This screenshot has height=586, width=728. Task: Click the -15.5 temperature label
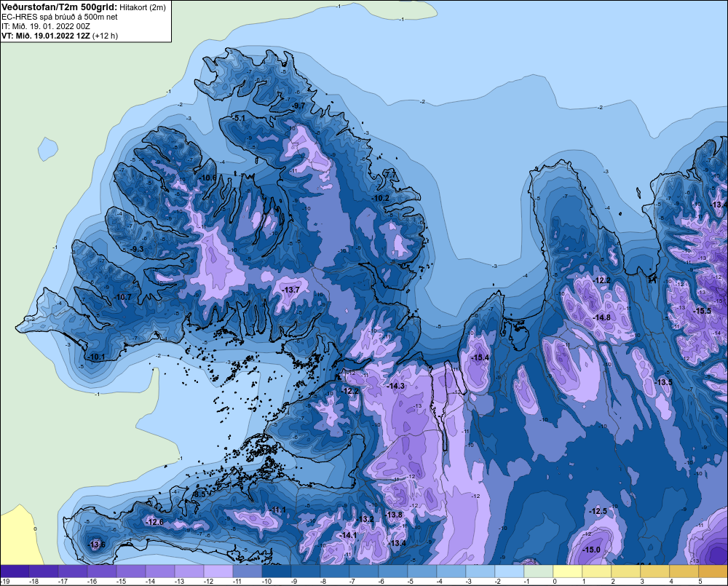pyautogui.click(x=702, y=311)
